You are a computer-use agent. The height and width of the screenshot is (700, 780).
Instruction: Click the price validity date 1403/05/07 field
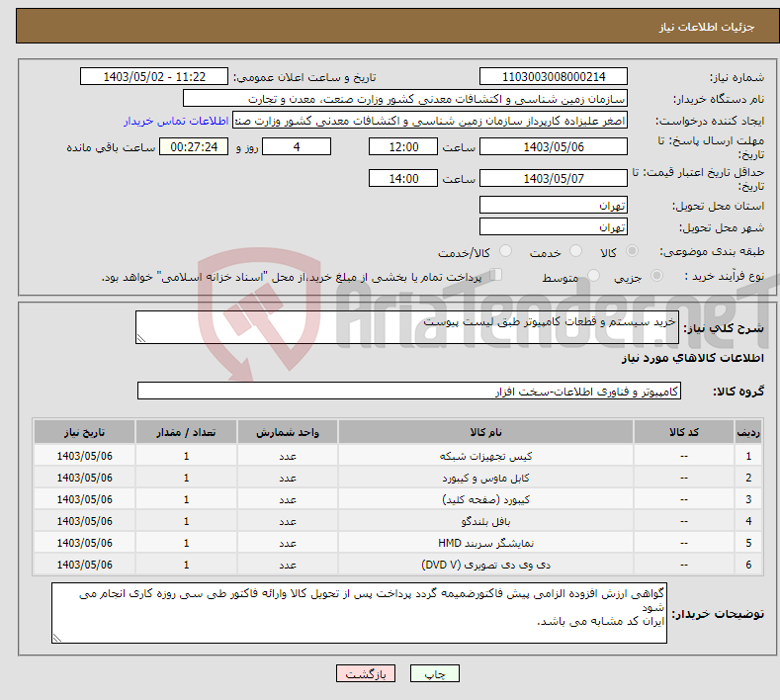[554, 178]
